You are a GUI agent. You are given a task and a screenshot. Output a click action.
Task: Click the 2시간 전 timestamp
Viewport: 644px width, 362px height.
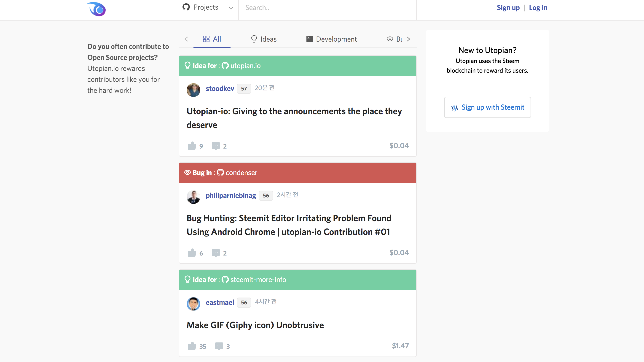coord(287,195)
